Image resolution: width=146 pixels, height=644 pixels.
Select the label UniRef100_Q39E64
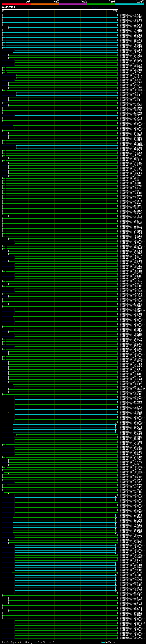(x=131, y=514)
